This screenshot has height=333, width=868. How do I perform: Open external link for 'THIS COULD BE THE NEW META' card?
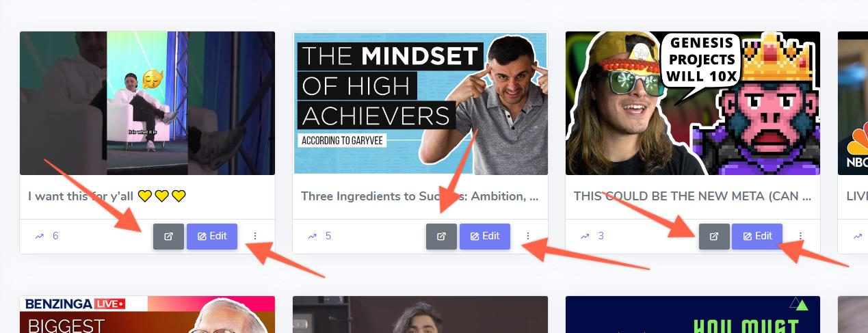(x=714, y=237)
